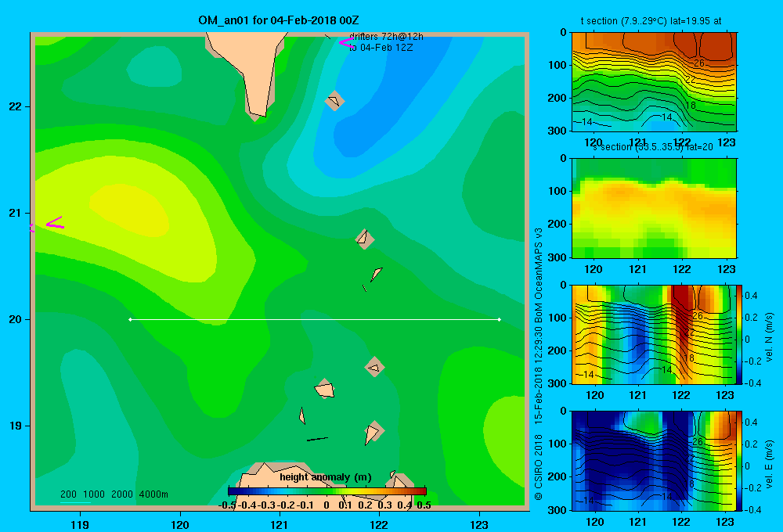Click the island at 19.5N near 122E
This screenshot has height=532, width=783.
[x=374, y=367]
